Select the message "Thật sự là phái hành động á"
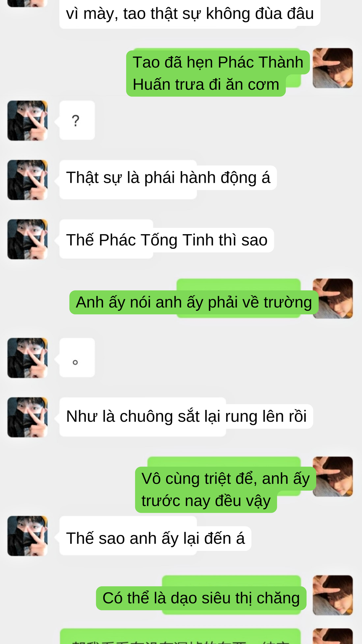Viewport: 362px width, 644px height. (x=168, y=178)
